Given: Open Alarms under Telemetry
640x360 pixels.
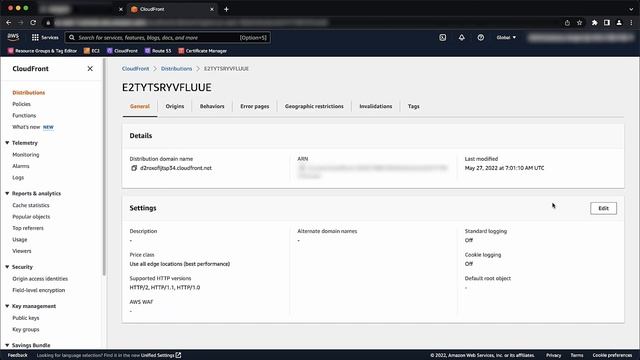Looking at the screenshot, I should point(21,166).
